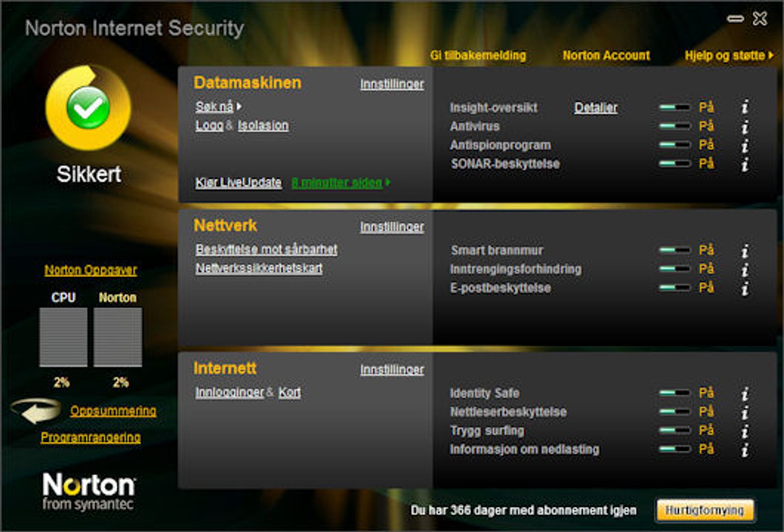The image size is (784, 532).
Task: Toggle Smart brannmur switch
Action: pos(674,250)
